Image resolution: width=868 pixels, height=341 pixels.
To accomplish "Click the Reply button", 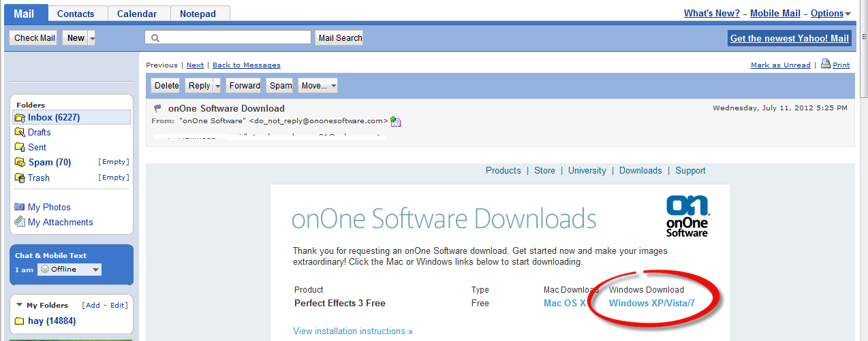I will [199, 86].
